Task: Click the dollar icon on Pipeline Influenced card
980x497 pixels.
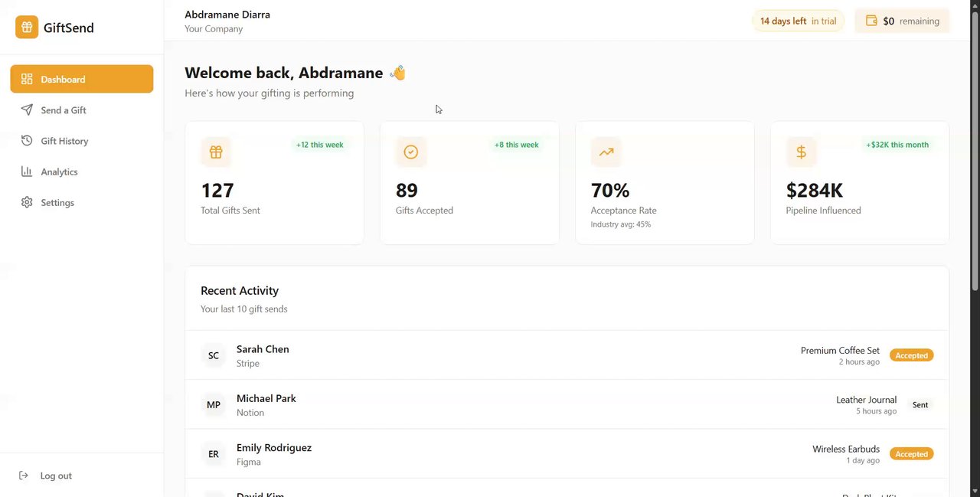Action: [x=802, y=152]
